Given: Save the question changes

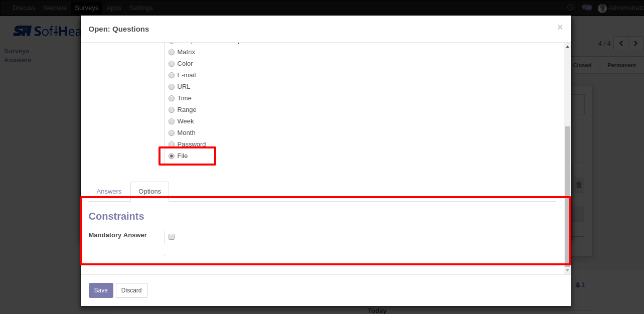Looking at the screenshot, I should (101, 290).
